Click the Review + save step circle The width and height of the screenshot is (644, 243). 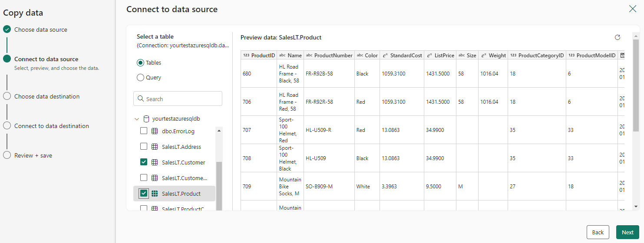click(7, 155)
